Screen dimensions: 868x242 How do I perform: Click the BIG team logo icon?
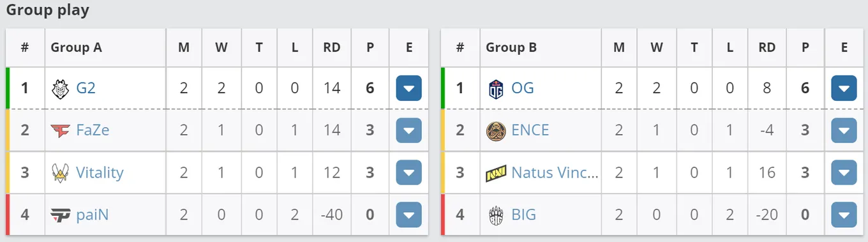point(496,215)
